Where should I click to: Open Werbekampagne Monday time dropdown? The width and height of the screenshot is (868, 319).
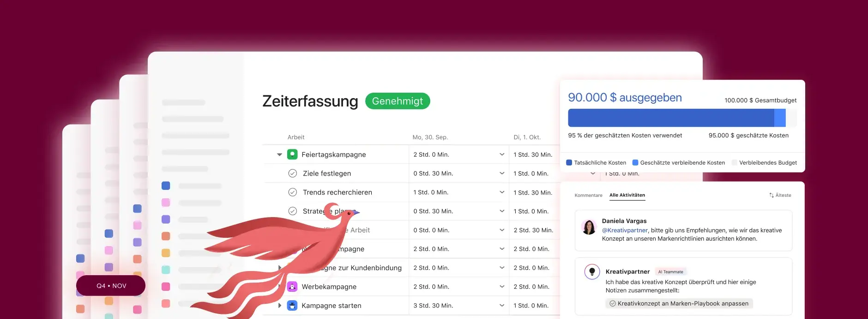pyautogui.click(x=502, y=287)
